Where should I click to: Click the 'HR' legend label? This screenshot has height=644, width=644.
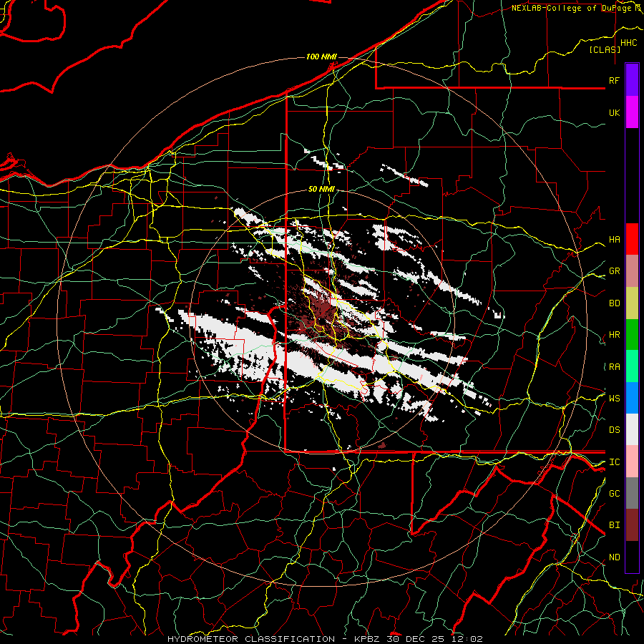(x=614, y=334)
